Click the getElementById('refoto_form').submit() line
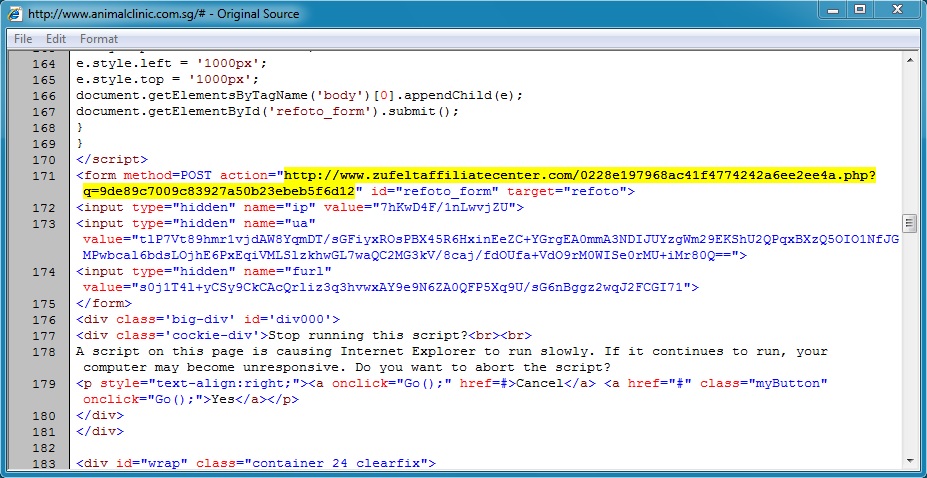 267,111
